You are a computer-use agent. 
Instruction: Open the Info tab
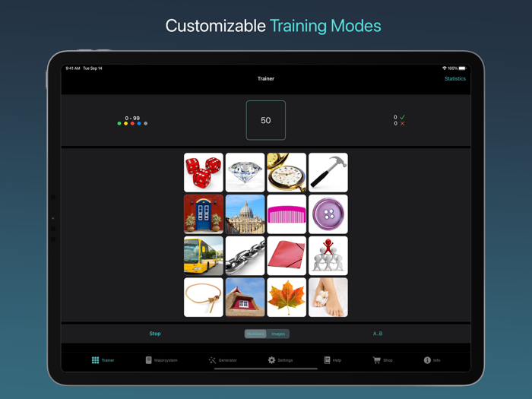coord(432,360)
